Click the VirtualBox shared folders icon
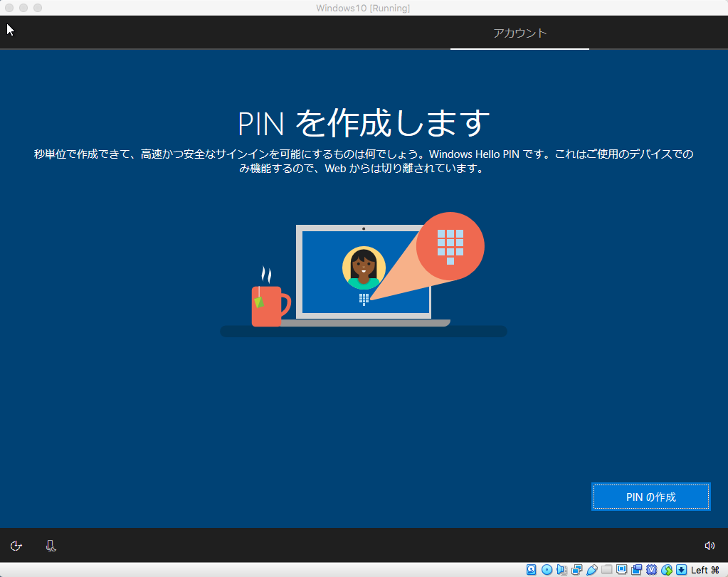Viewport: 728px width, 577px height. (607, 570)
